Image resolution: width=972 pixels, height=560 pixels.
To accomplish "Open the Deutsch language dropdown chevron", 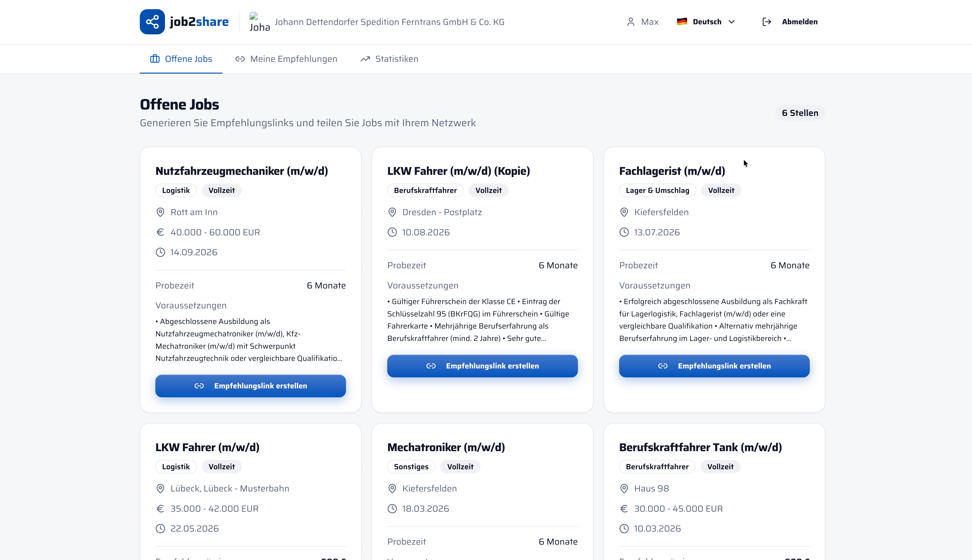I will point(732,22).
